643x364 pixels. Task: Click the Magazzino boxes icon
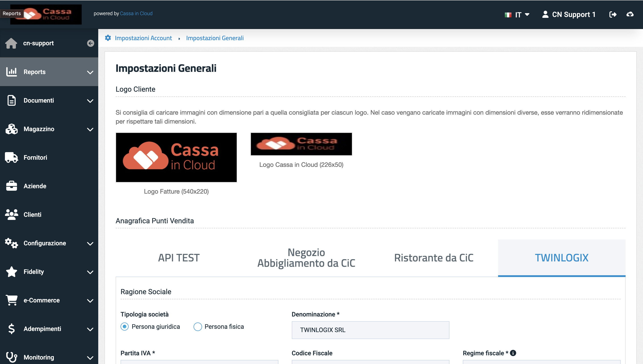(12, 129)
